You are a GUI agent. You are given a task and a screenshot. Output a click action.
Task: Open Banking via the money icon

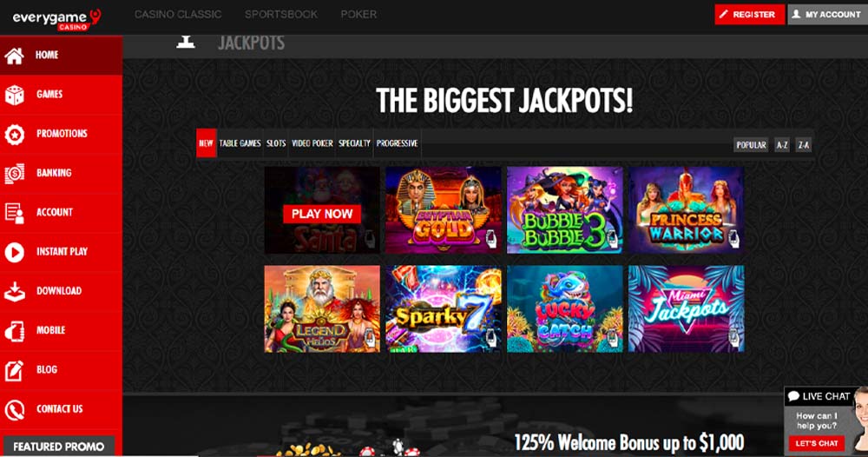click(14, 173)
